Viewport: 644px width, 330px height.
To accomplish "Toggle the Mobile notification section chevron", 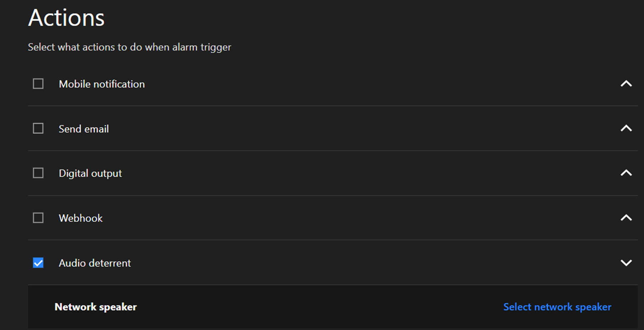I will coord(626,84).
